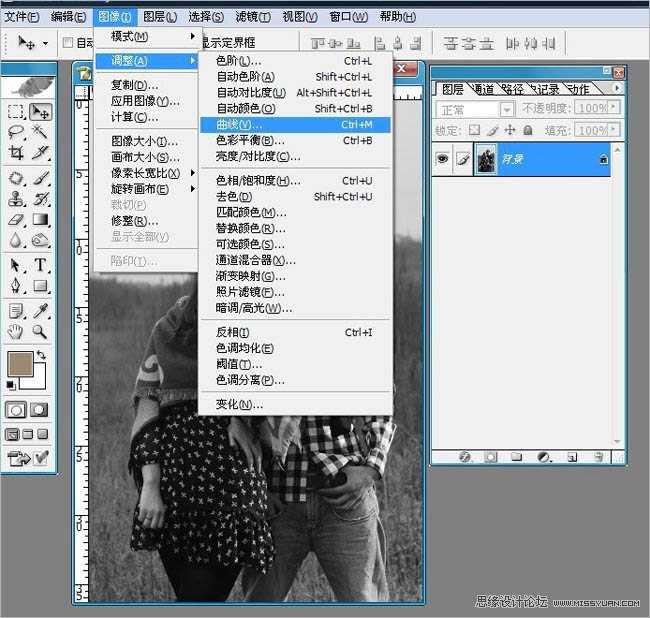Open the tool preset picker arrow
The image size is (650, 618).
point(45,43)
